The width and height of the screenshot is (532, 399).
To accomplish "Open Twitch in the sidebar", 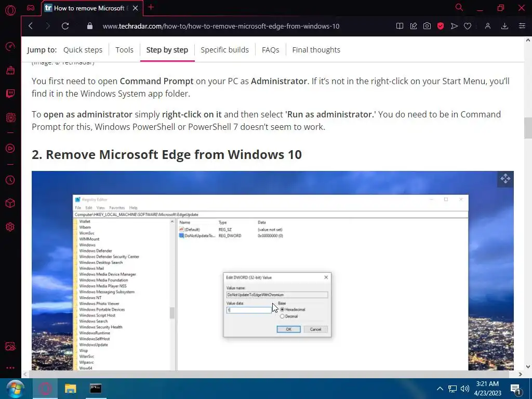I will click(x=10, y=94).
